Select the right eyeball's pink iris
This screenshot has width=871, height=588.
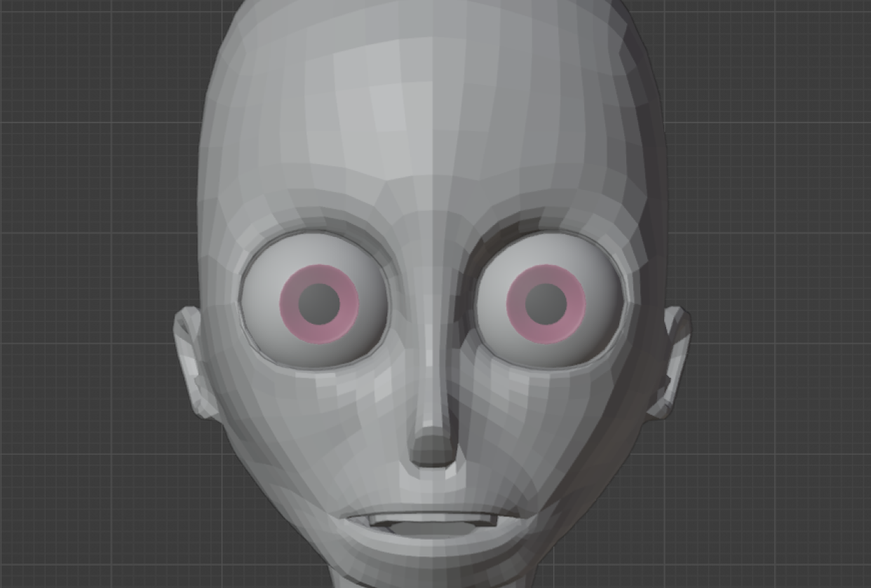pos(546,303)
